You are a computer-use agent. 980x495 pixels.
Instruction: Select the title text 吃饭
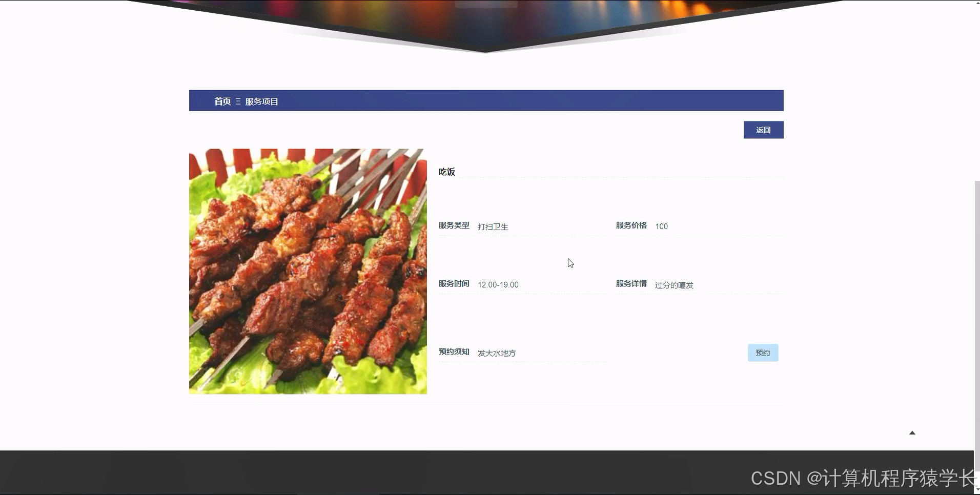pyautogui.click(x=446, y=172)
